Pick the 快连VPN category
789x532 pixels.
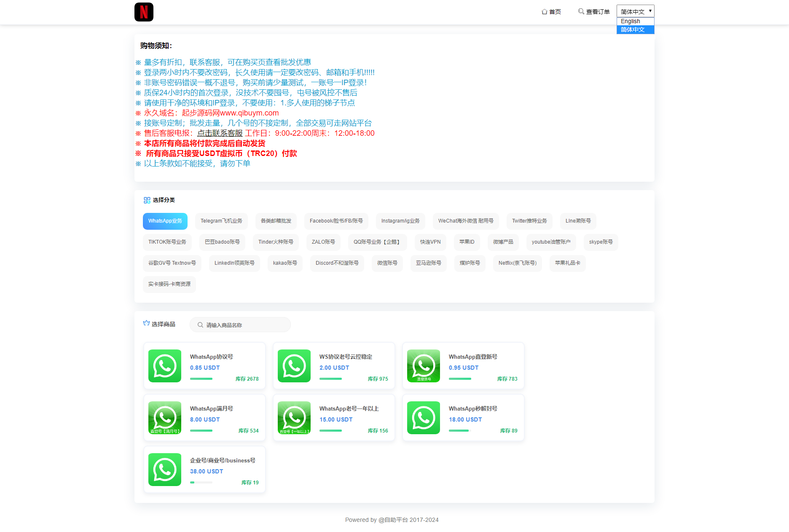[430, 242]
